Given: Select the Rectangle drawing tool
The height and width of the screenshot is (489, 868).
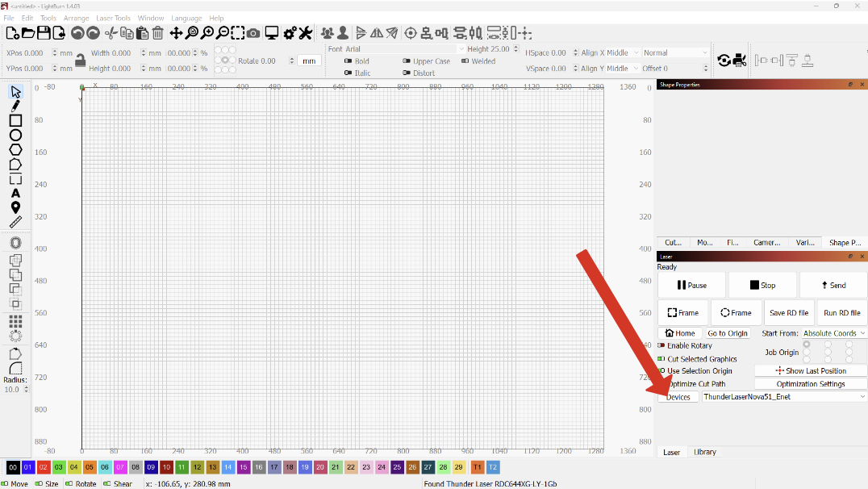Looking at the screenshot, I should tap(15, 121).
